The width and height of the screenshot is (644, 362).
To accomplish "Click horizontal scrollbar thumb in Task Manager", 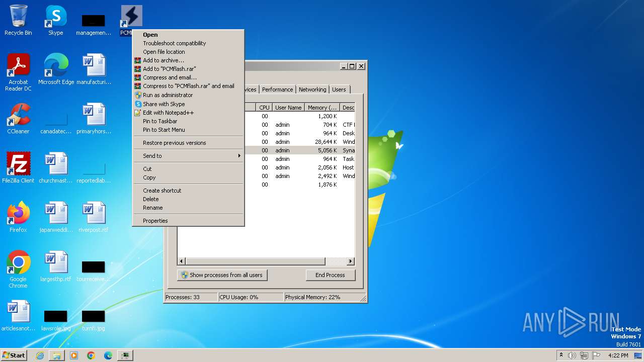I will pyautogui.click(x=255, y=261).
